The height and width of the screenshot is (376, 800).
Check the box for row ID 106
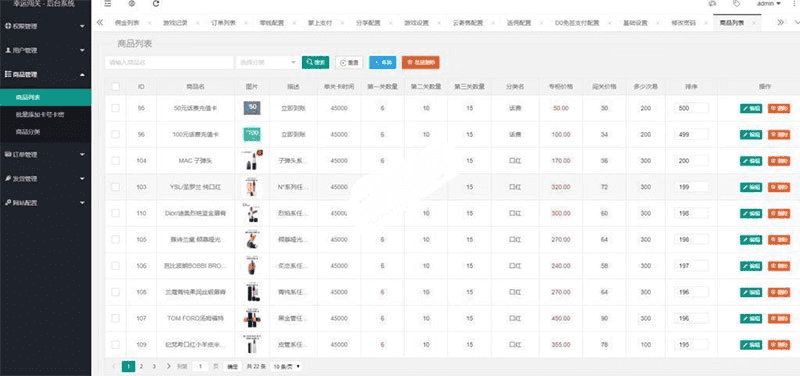116,266
